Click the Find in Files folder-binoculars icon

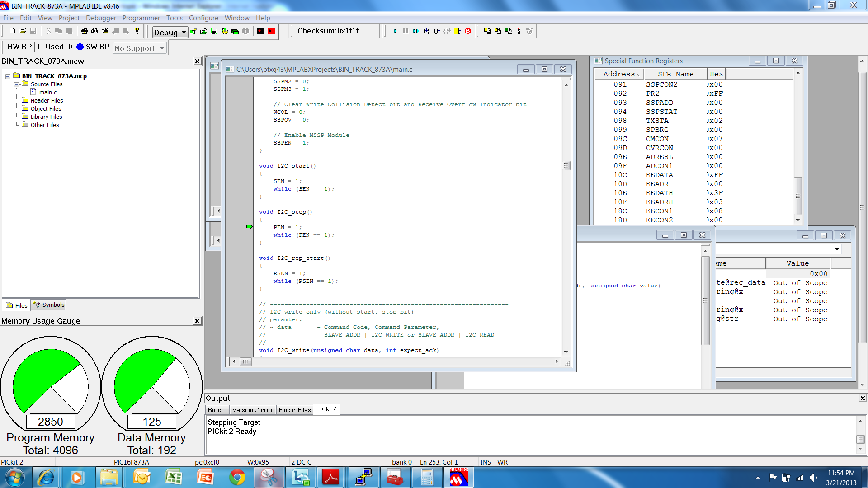coord(105,31)
